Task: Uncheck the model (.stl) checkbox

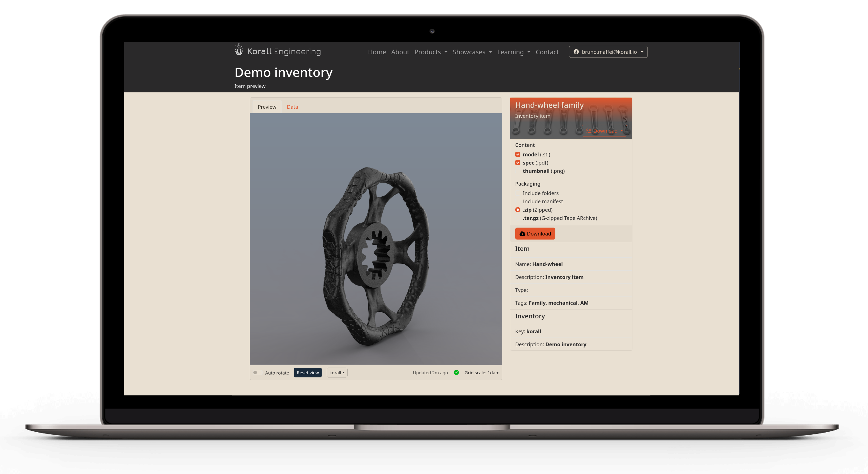Action: point(517,155)
